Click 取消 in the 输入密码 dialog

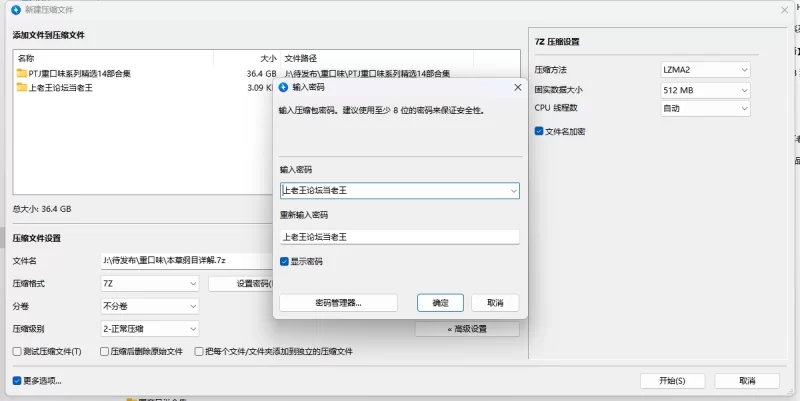495,303
